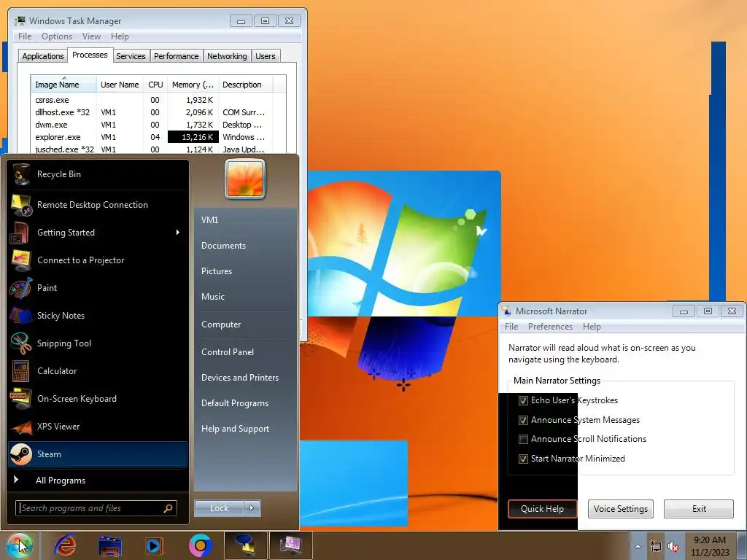Switch to the Services tab
The image size is (747, 560).
coord(131,56)
